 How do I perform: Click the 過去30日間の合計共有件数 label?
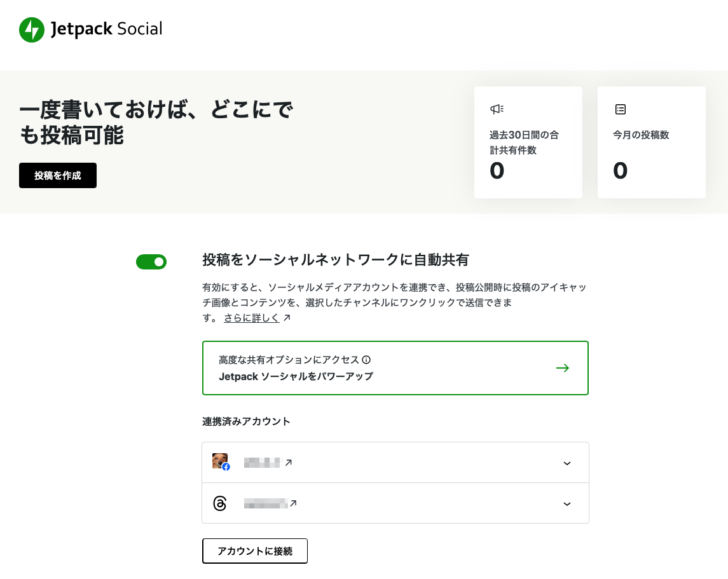coord(524,142)
